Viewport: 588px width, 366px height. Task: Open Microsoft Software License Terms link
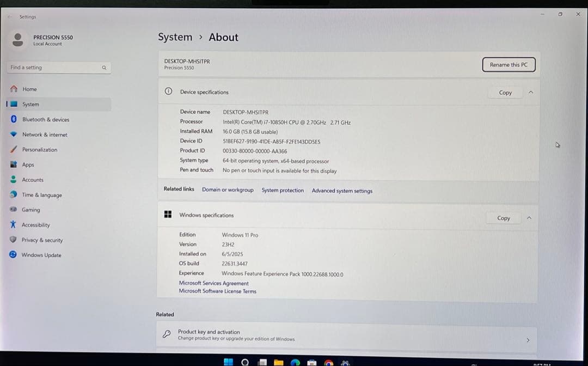tap(217, 291)
